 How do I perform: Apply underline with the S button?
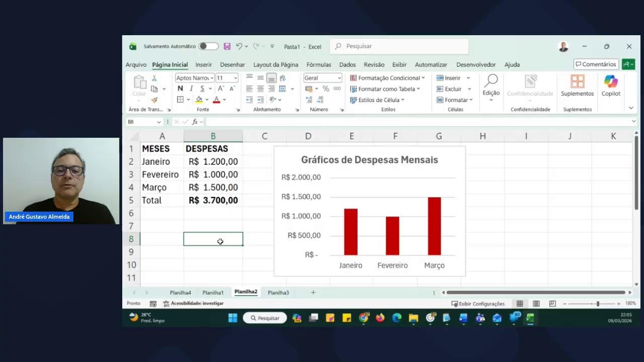(x=202, y=88)
